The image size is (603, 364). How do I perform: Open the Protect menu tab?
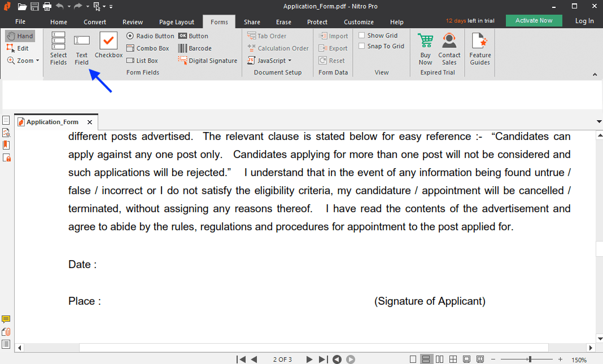click(x=317, y=21)
